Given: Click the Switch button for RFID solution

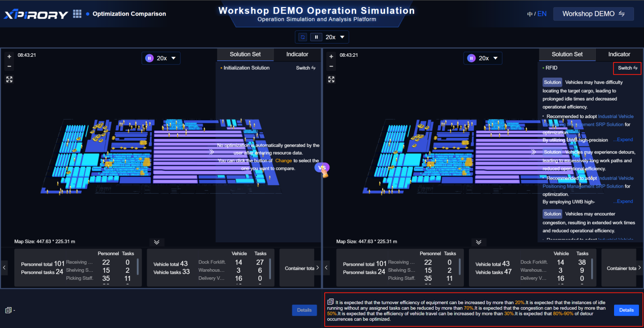Looking at the screenshot, I should (627, 68).
